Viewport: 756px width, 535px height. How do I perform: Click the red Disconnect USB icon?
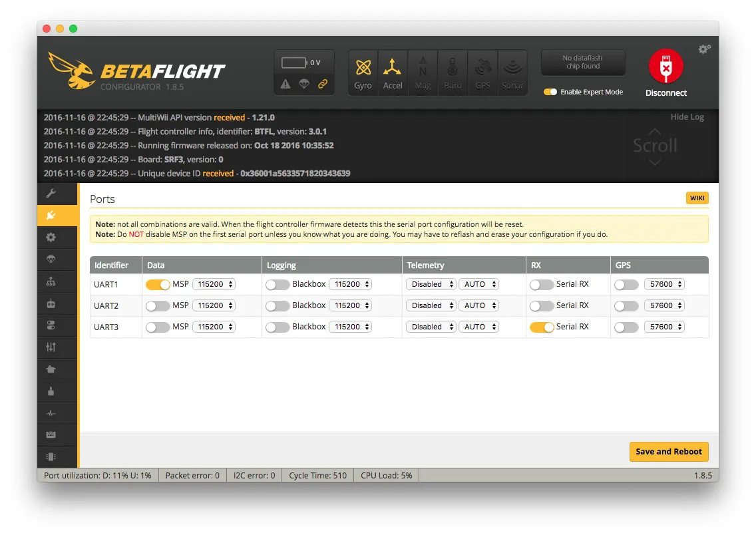pos(665,67)
